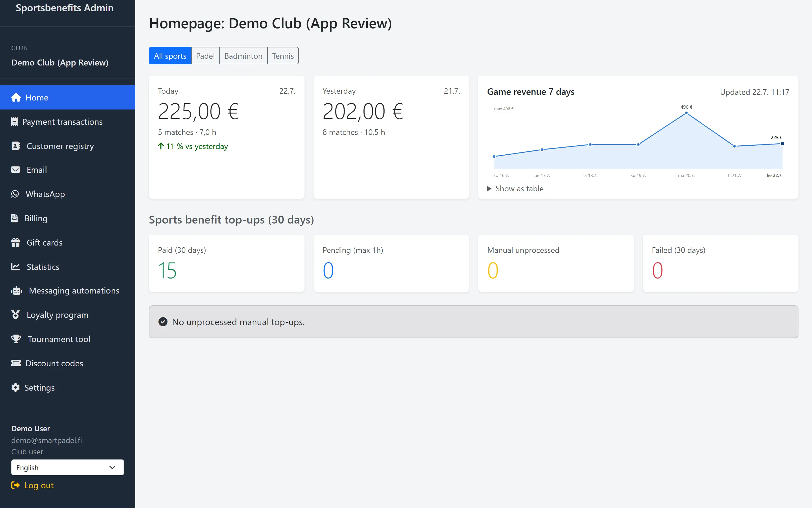Click the Messaging automations robot icon
Viewport: 812px width, 508px height.
[x=16, y=291]
